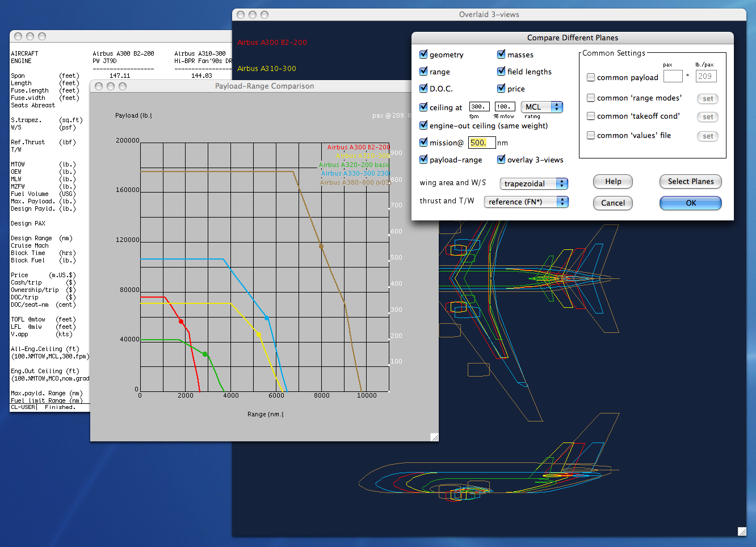Click the yellow A310-300 design point marker

259,335
